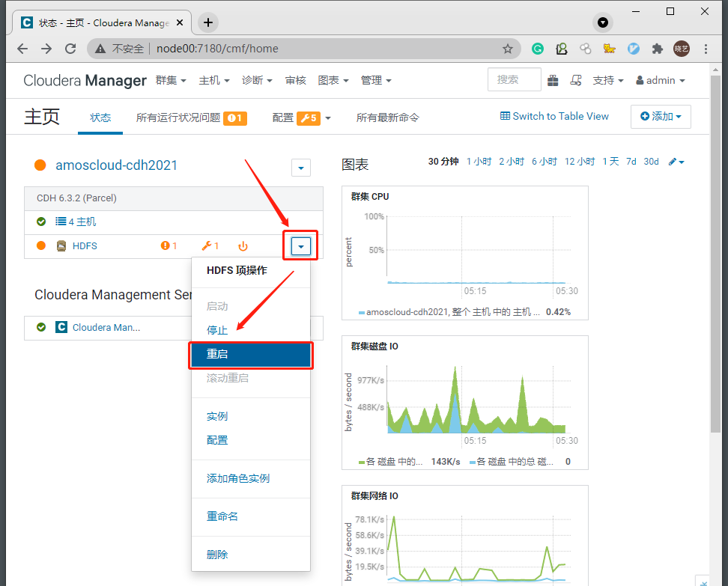Open the Cloudera Man... service link

[x=106, y=328]
